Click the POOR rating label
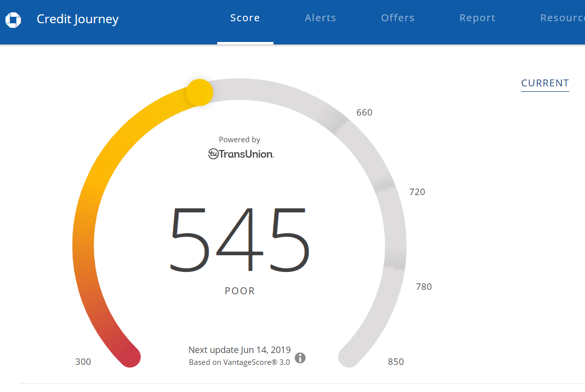 [x=240, y=291]
